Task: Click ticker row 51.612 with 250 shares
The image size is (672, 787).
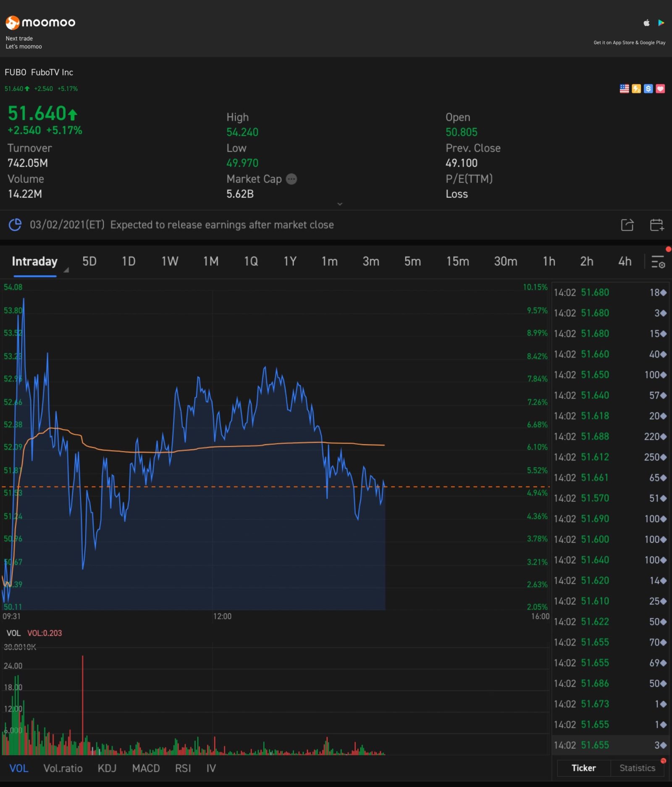Action: pos(610,457)
